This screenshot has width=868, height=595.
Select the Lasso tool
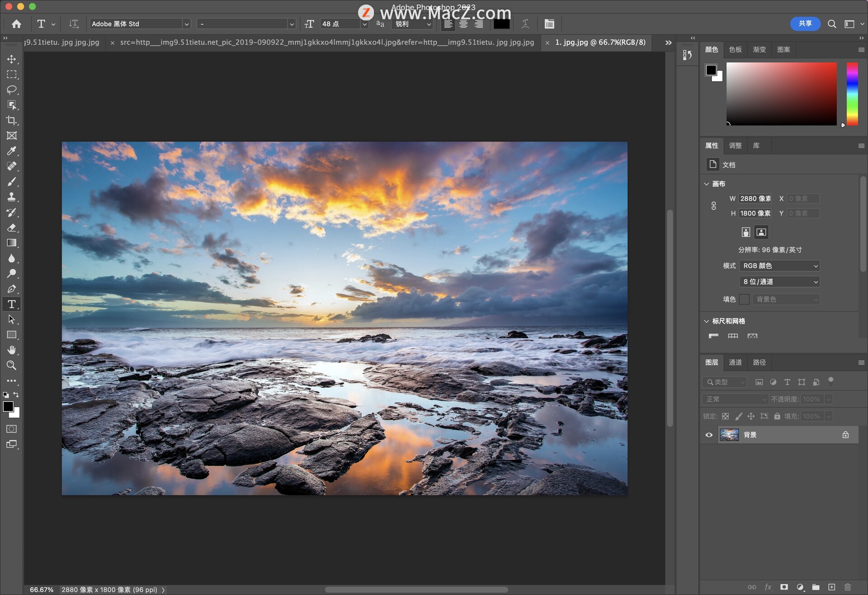(x=12, y=90)
